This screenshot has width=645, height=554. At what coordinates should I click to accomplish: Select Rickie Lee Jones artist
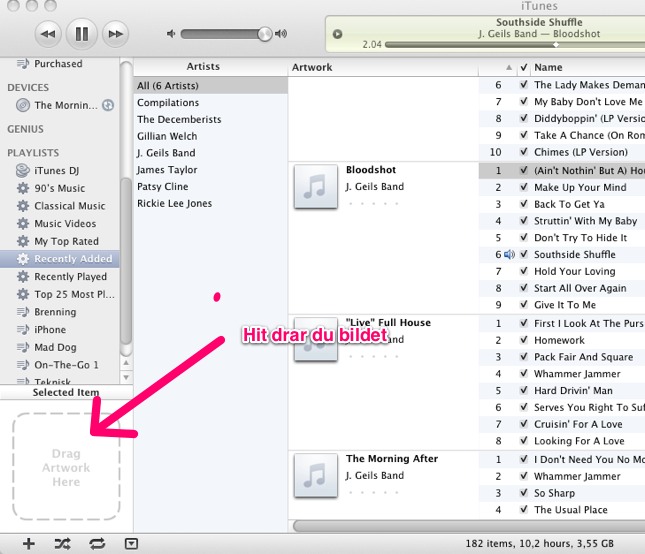[210, 204]
